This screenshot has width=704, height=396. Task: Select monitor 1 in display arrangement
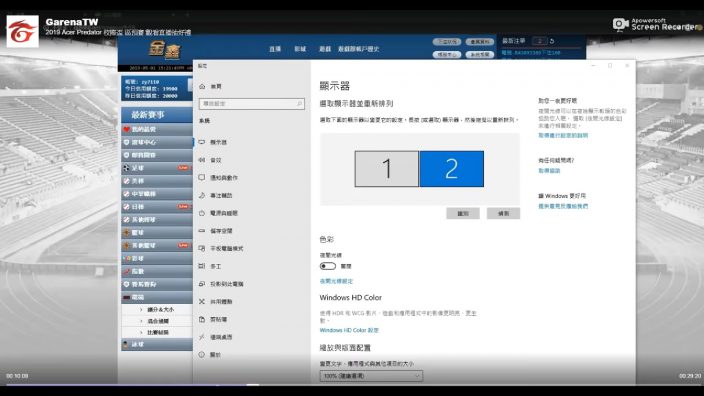pyautogui.click(x=387, y=169)
